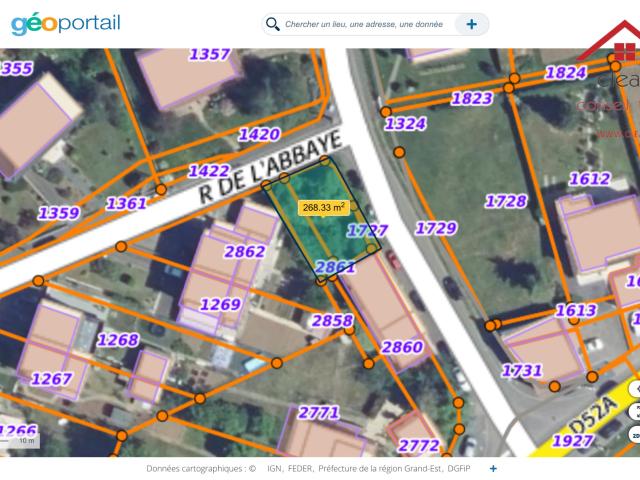
Task: Click parcel label 2862
Action: 245,251
